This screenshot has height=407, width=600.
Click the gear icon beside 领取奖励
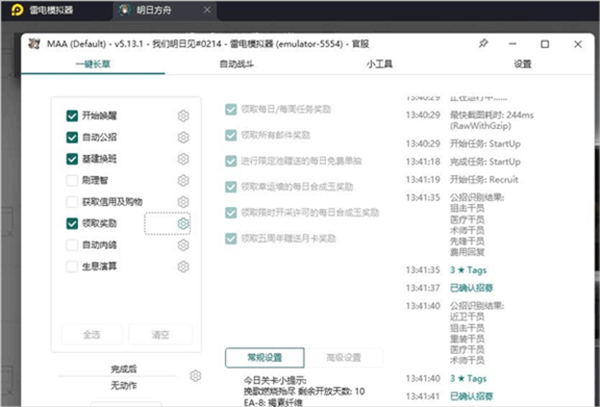183,224
